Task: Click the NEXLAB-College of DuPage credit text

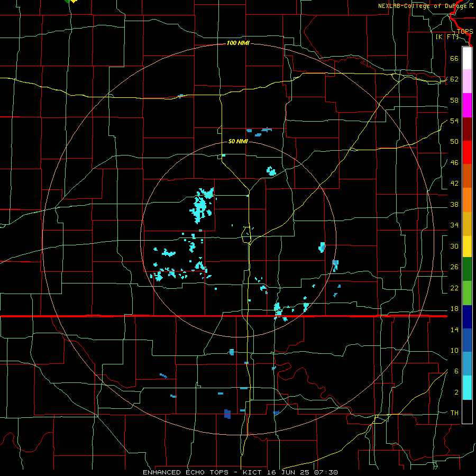Action: point(425,6)
